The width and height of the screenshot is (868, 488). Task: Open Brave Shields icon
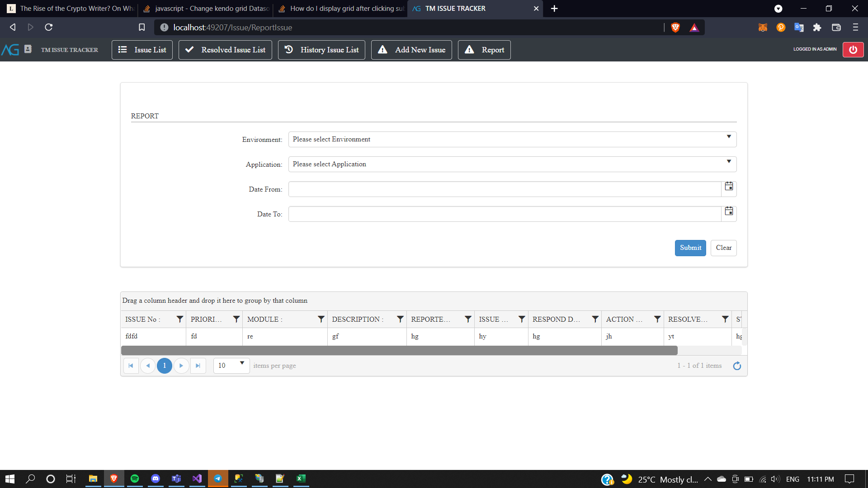(x=675, y=28)
